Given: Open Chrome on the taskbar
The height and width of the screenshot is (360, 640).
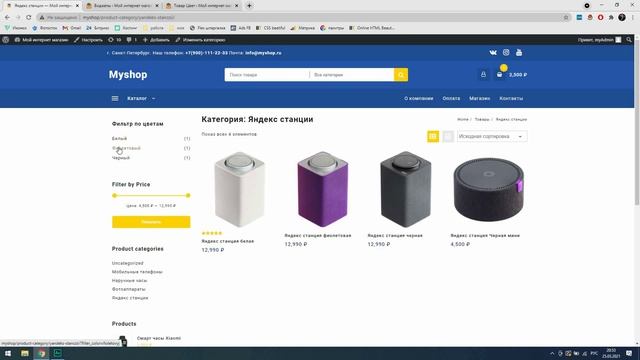Looking at the screenshot, I should tap(41, 353).
